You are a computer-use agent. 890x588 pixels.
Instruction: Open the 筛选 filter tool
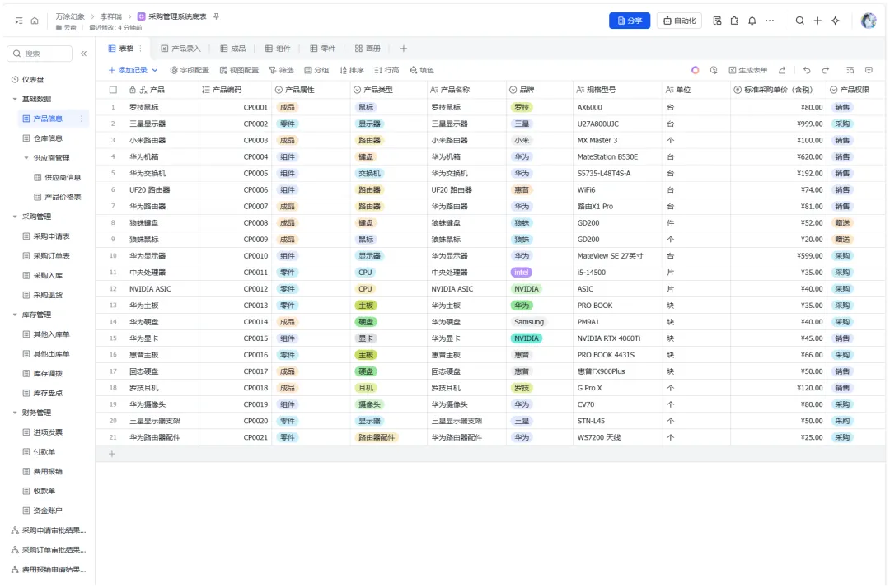pos(281,70)
